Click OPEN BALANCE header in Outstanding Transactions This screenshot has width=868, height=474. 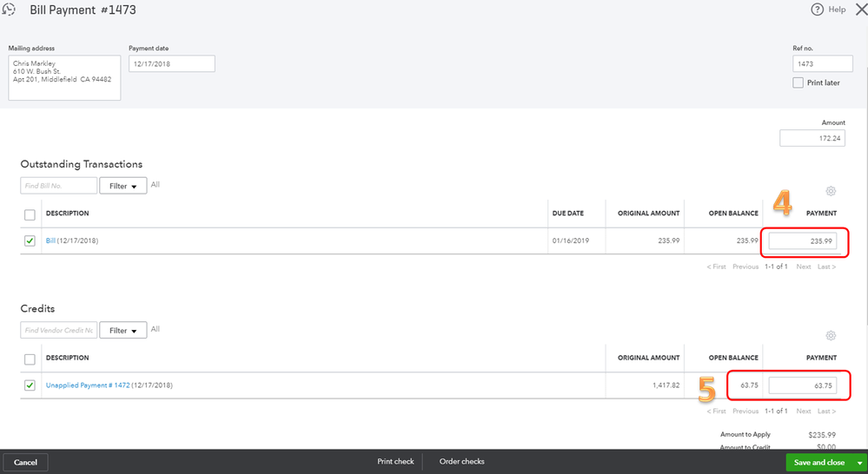click(733, 213)
